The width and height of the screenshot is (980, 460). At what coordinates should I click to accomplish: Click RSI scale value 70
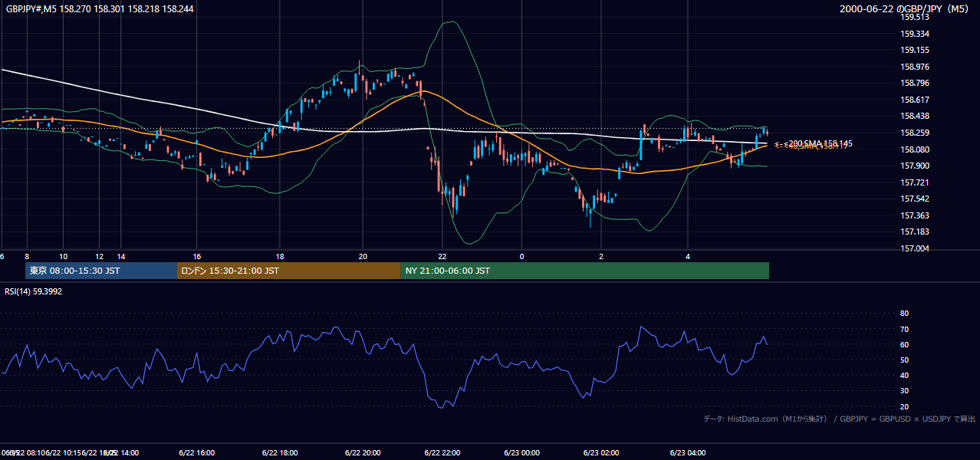[x=904, y=329]
